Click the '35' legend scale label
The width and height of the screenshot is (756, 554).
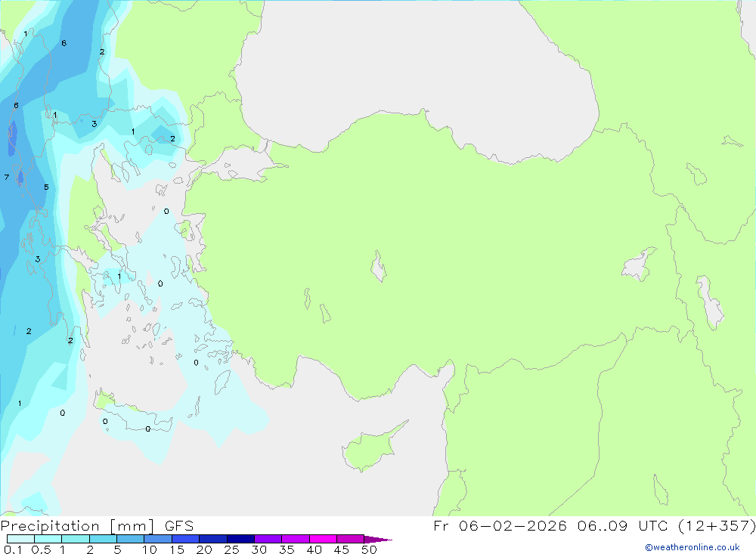(x=287, y=549)
